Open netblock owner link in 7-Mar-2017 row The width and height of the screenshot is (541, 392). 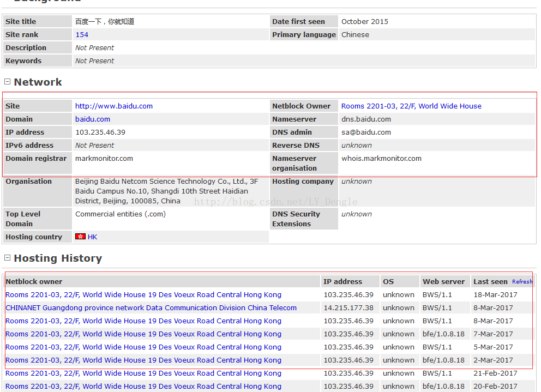[x=143, y=334]
